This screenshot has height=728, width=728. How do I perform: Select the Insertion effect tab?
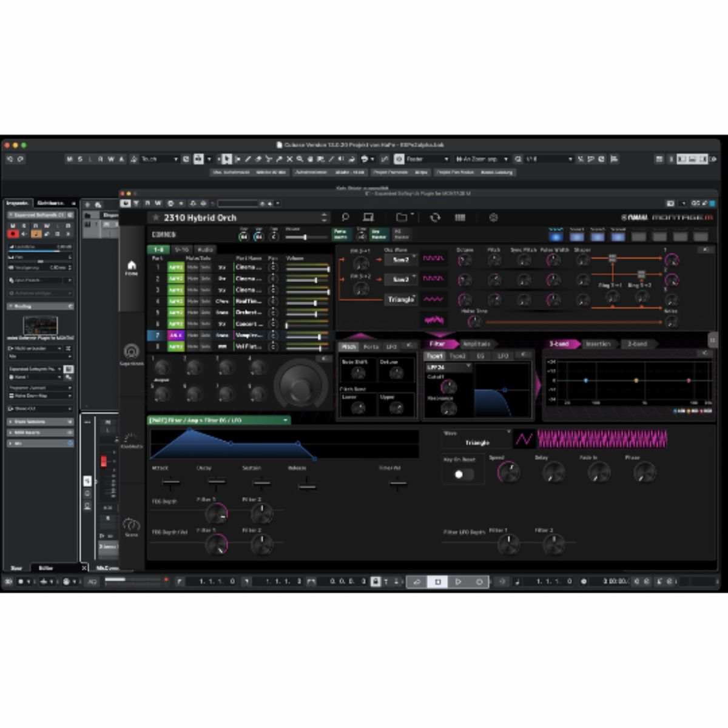pos(598,344)
